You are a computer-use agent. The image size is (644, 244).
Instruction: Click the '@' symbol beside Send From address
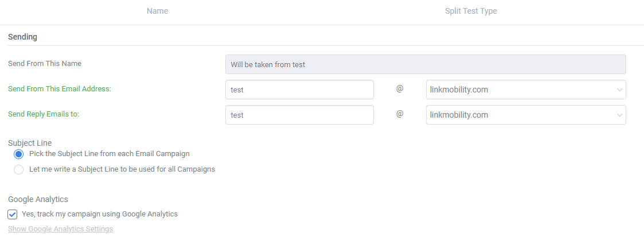click(400, 88)
